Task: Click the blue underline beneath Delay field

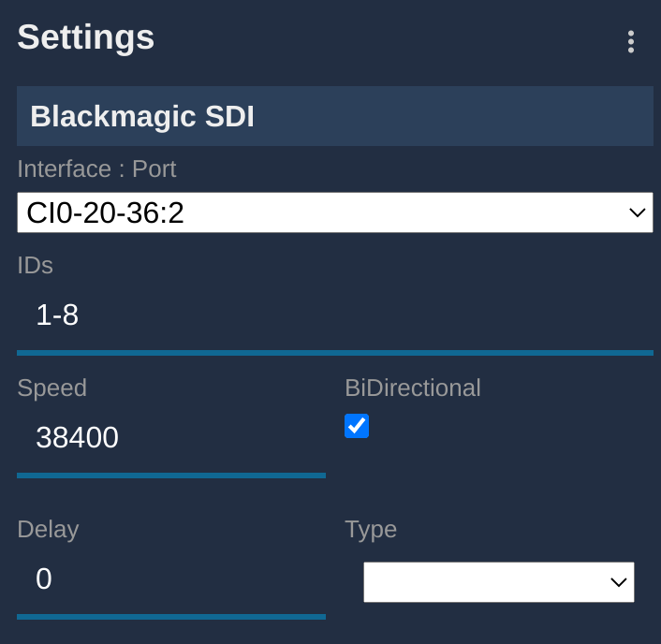Action: [x=171, y=617]
